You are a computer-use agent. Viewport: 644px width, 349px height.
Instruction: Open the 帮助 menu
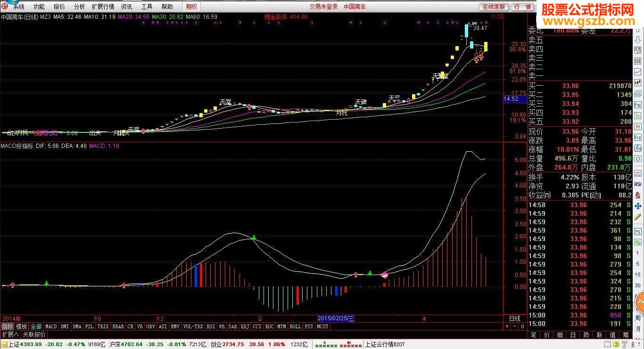click(x=167, y=7)
